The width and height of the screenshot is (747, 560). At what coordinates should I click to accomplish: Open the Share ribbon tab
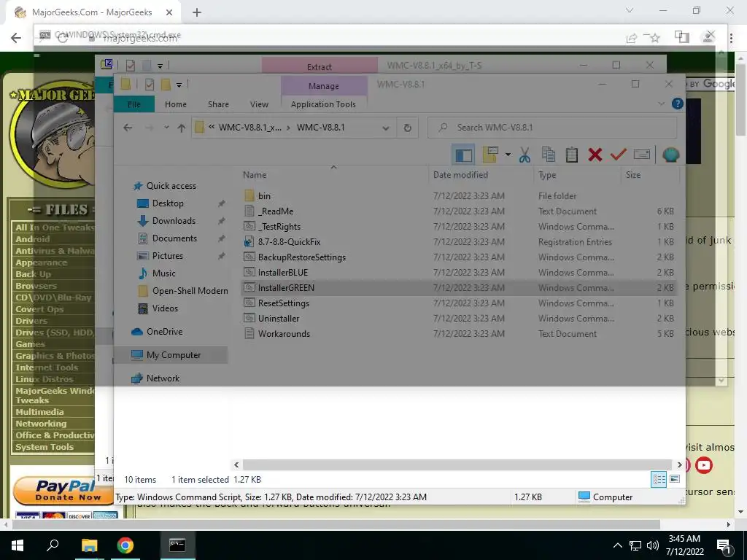[x=218, y=104]
